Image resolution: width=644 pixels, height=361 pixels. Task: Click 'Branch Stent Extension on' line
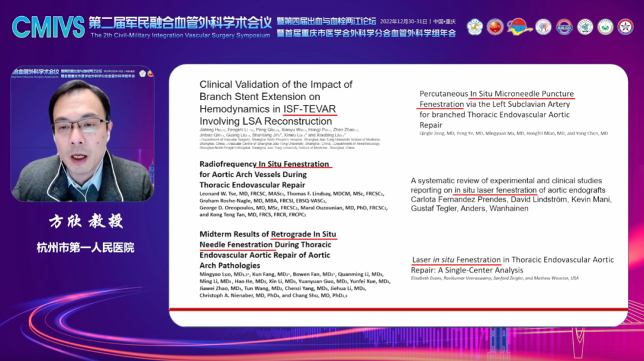[x=259, y=97]
